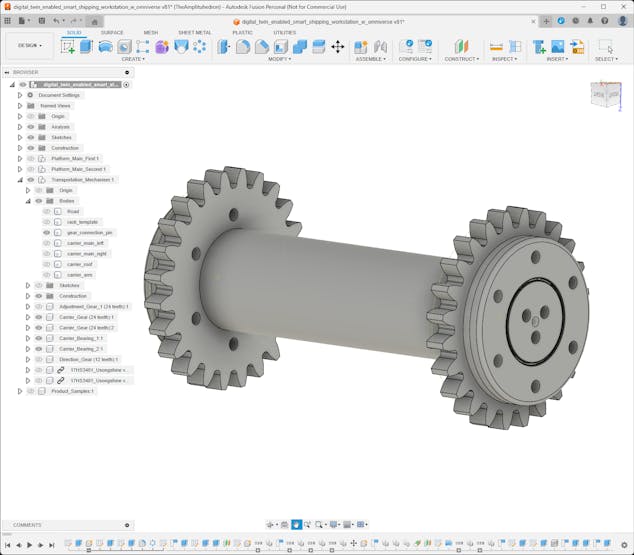Click the Extrude tool icon
Image resolution: width=634 pixels, height=555 pixels.
click(86, 46)
